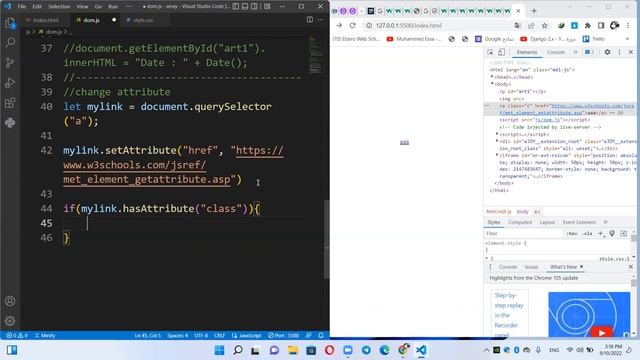Image resolution: width=640 pixels, height=360 pixels.
Task: Open the Go menu
Action: click(x=98, y=7)
